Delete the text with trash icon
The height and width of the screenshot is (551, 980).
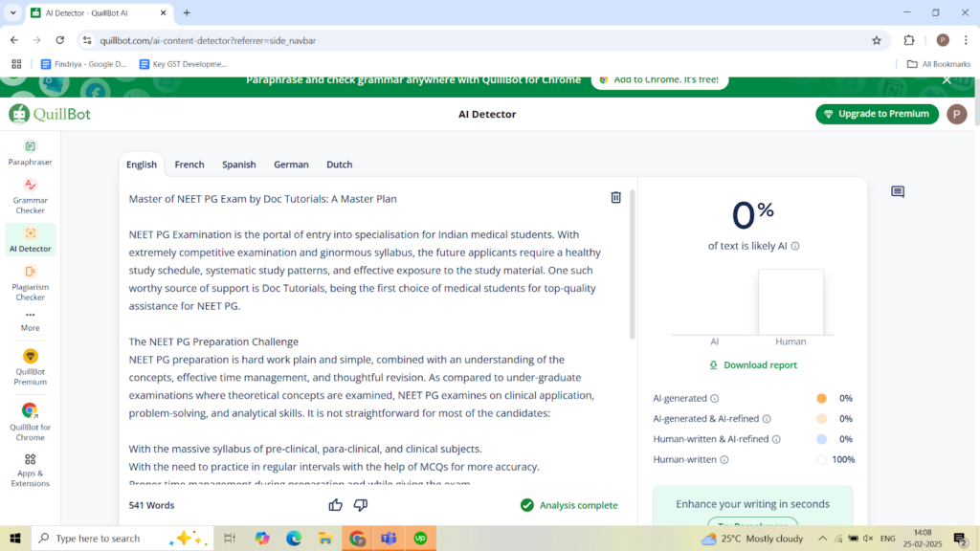tap(615, 198)
